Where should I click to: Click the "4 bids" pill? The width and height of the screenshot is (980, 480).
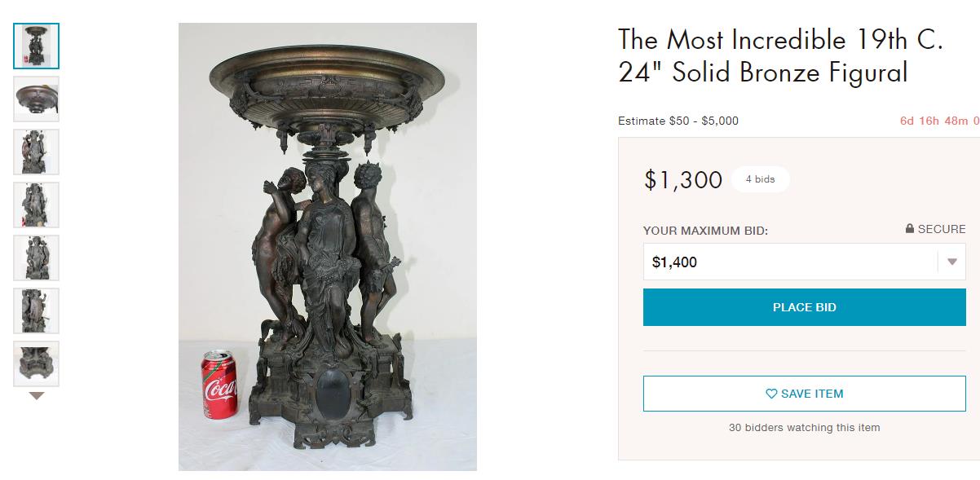tap(761, 179)
